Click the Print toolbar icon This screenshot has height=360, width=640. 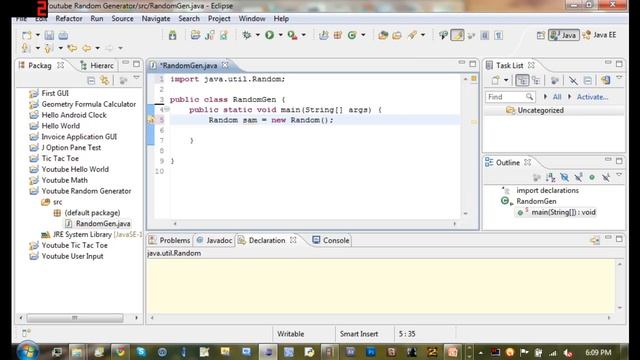point(63,35)
